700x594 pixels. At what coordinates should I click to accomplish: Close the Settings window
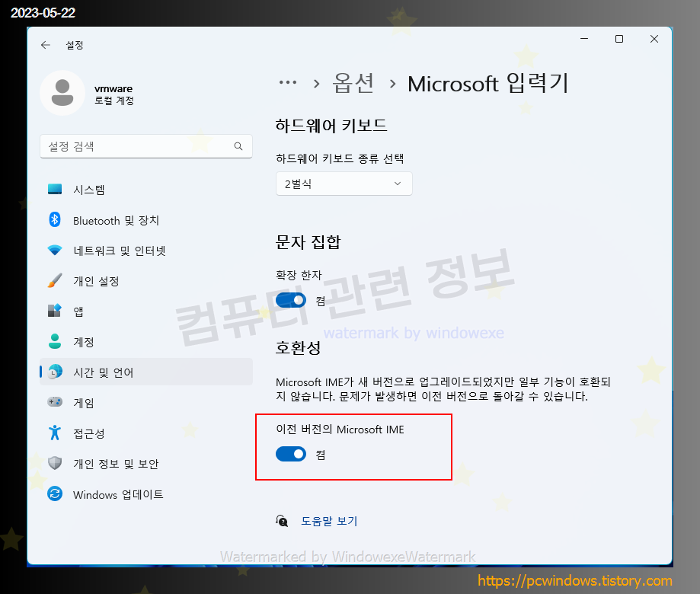(654, 39)
